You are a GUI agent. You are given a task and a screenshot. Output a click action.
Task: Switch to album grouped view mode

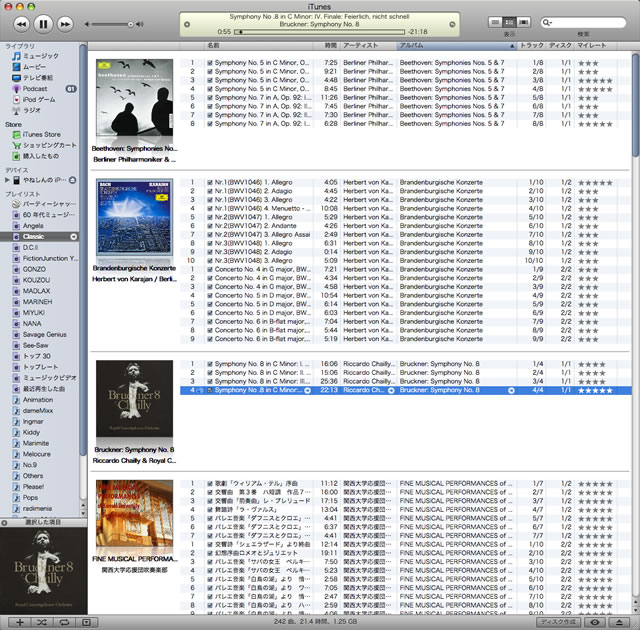point(509,22)
